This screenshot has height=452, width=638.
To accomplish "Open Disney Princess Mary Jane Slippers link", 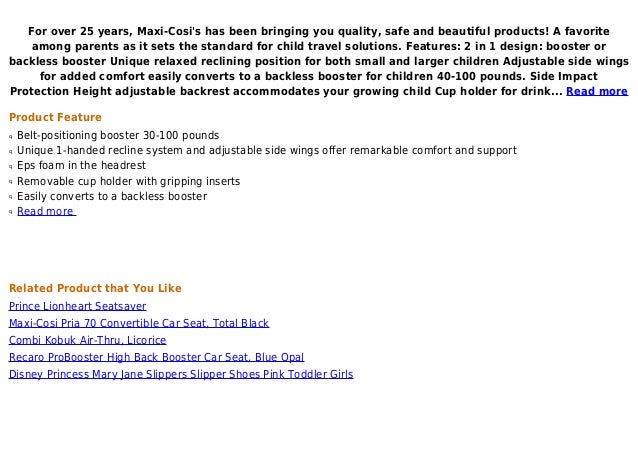I will tap(181, 374).
